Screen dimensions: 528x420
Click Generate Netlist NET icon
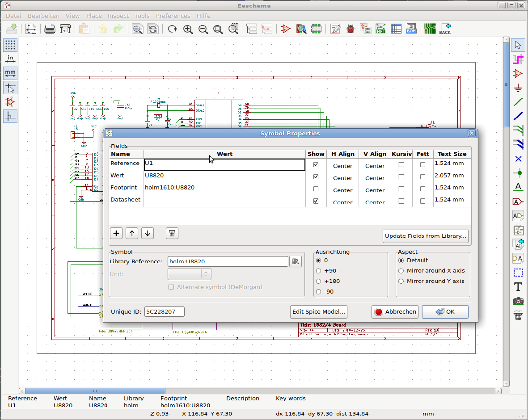coord(381,29)
